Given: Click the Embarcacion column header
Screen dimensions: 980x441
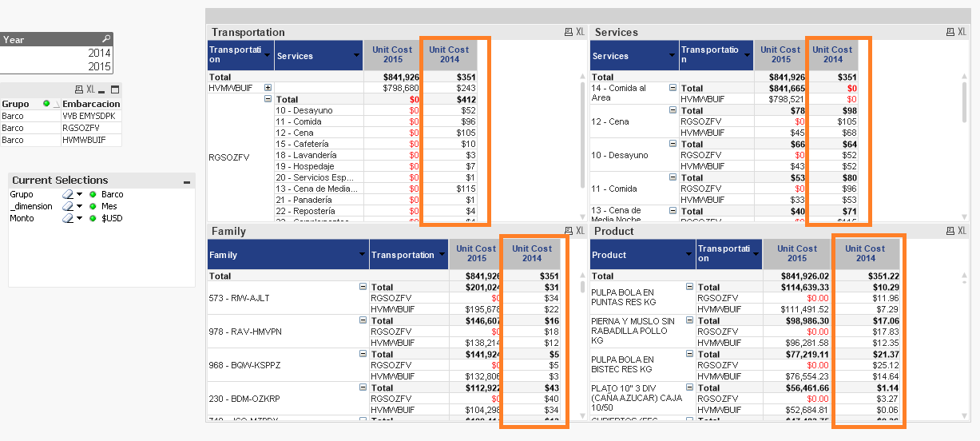Looking at the screenshot, I should click(91, 104).
